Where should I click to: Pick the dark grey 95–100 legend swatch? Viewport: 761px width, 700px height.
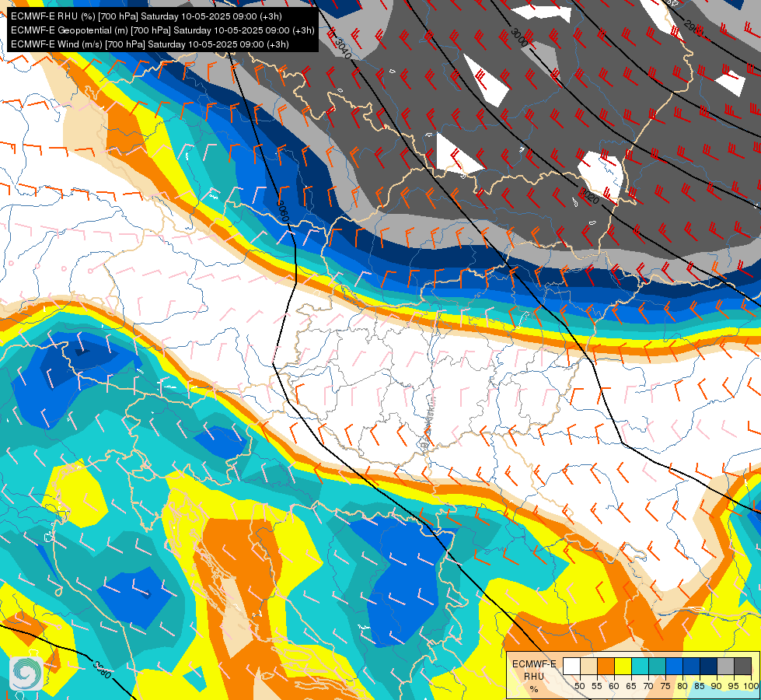(742, 666)
